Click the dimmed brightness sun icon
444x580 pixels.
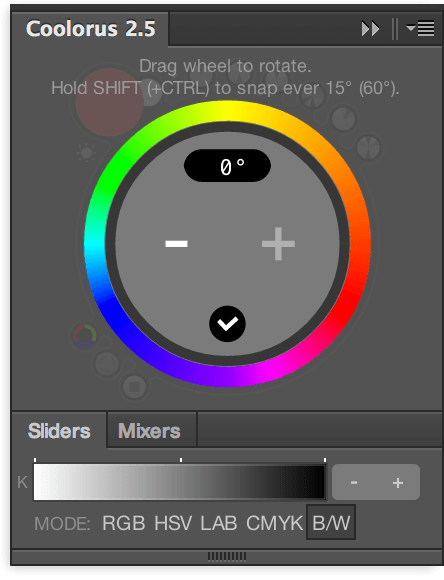(x=87, y=152)
